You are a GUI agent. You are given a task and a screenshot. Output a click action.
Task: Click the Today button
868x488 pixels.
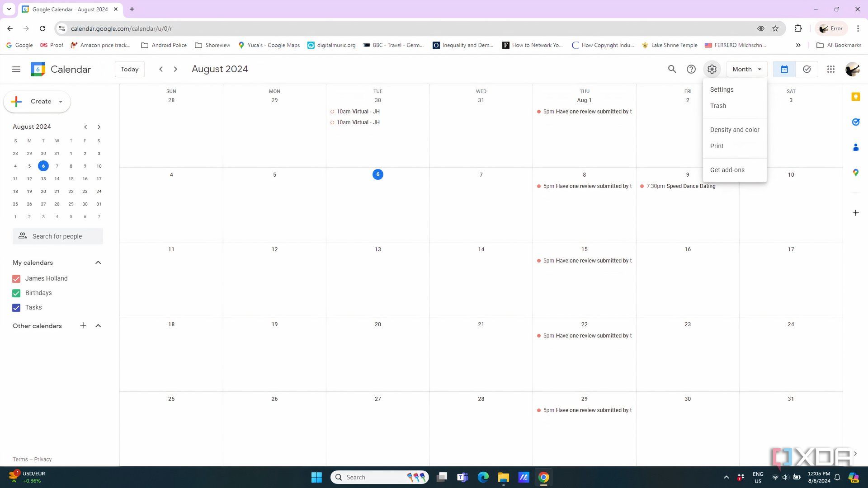[x=129, y=69]
